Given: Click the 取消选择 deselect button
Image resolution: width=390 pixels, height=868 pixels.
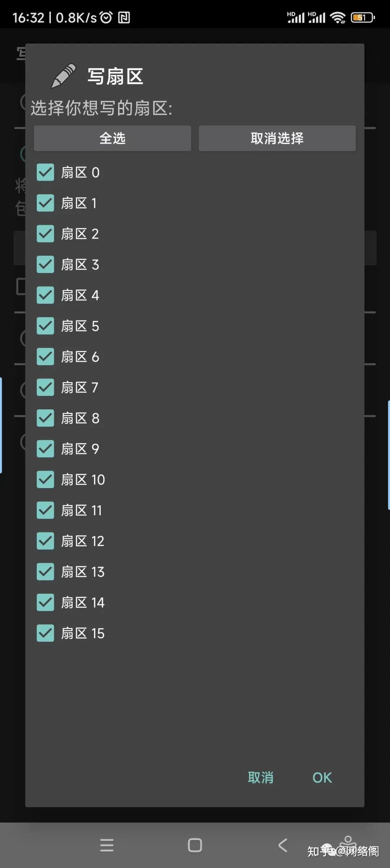Looking at the screenshot, I should [x=277, y=138].
